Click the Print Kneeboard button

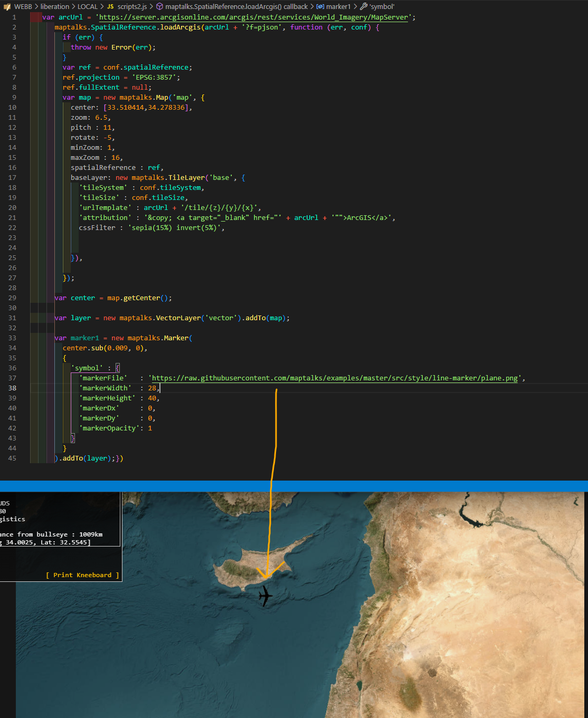pyautogui.click(x=82, y=575)
